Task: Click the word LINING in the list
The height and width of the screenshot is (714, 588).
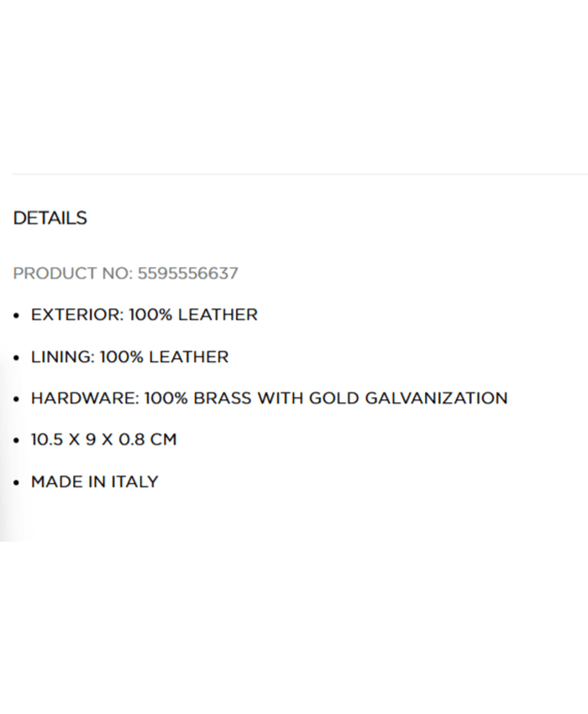Action: click(x=62, y=357)
